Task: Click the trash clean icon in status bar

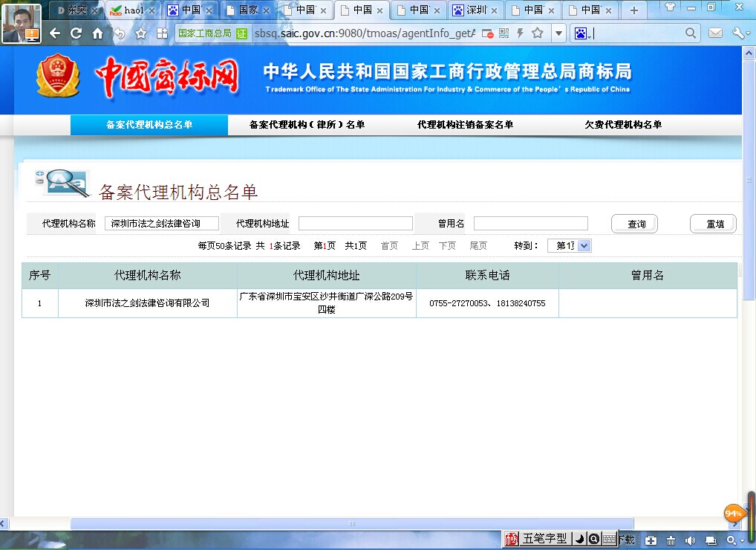Action: pos(671,541)
